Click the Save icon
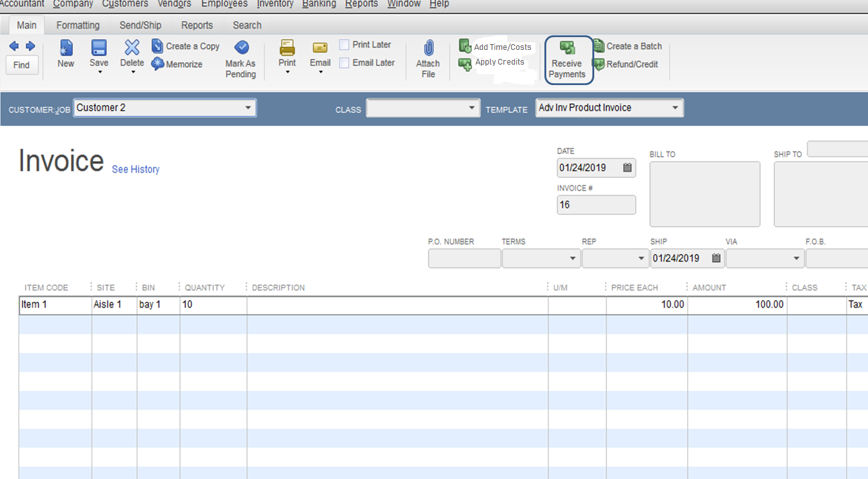Screen dimensions: 868x479 [x=99, y=54]
